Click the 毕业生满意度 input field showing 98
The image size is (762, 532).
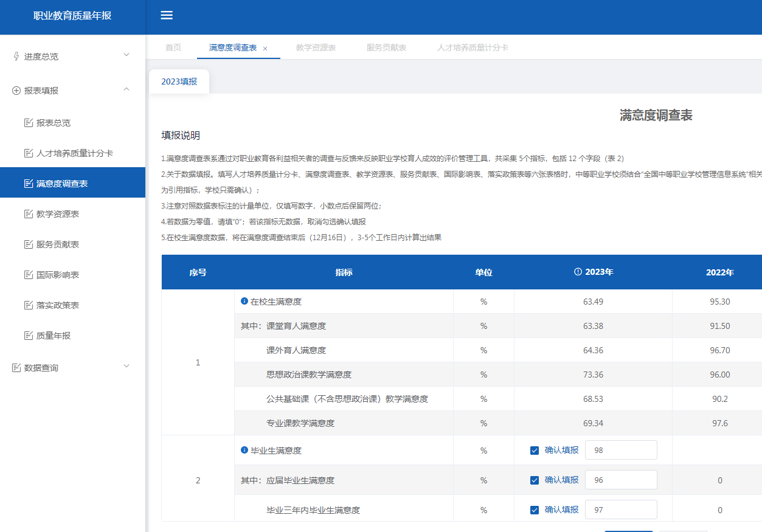click(x=620, y=451)
